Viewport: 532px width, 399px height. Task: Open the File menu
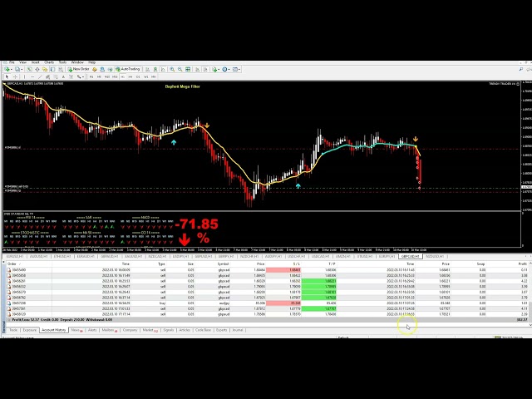coord(11,62)
